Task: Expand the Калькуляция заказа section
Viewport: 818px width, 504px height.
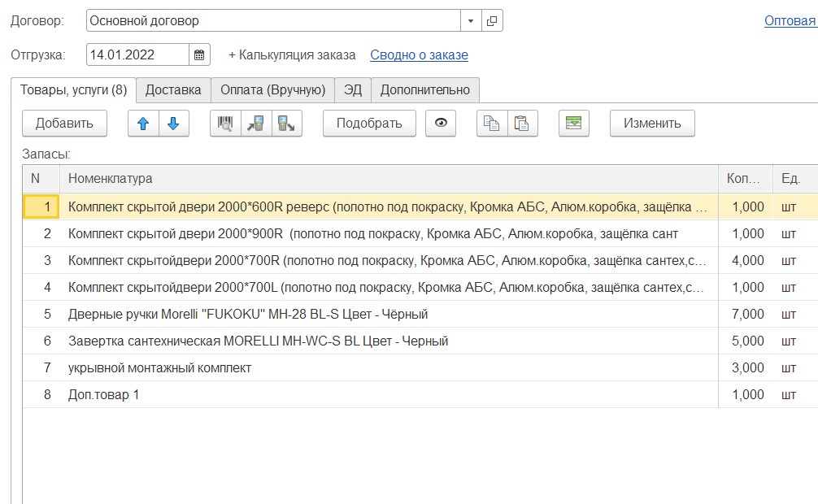Action: 292,55
